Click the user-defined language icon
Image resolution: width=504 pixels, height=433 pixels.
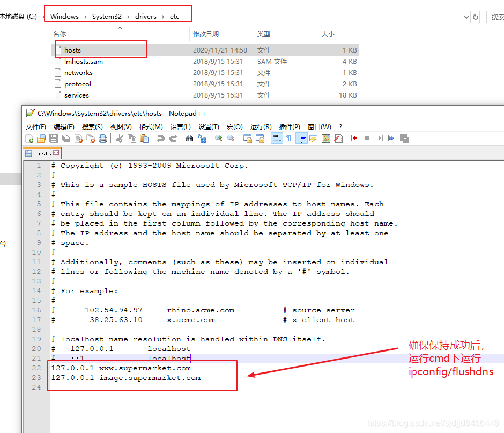point(314,138)
